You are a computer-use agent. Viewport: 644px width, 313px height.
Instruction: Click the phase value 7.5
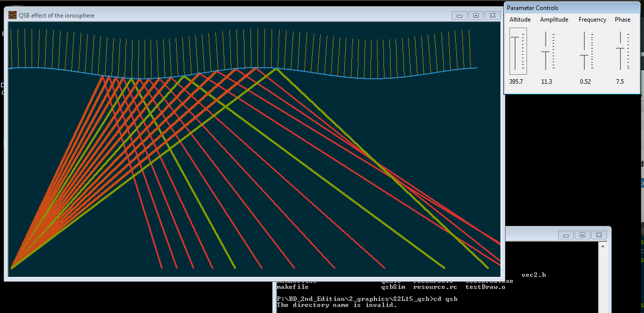point(620,81)
